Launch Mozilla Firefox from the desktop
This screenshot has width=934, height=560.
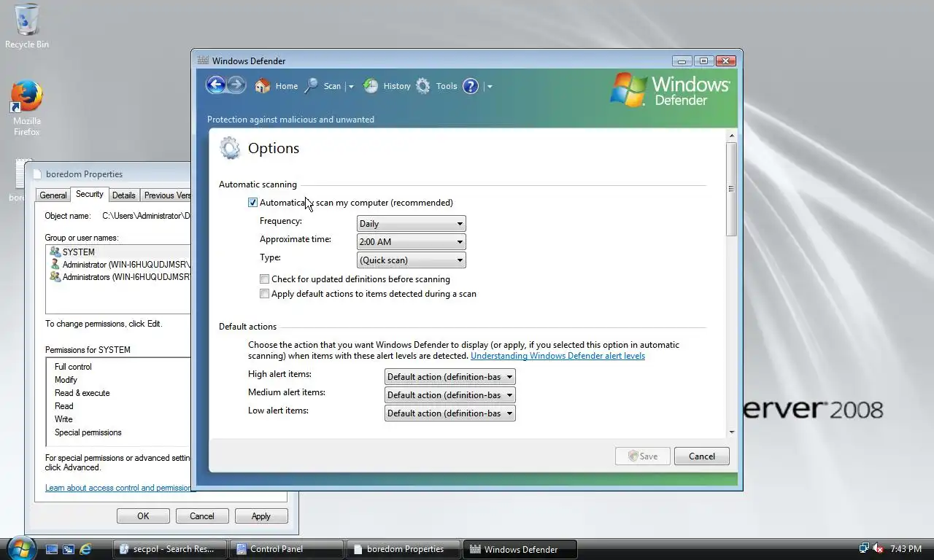pyautogui.click(x=27, y=108)
